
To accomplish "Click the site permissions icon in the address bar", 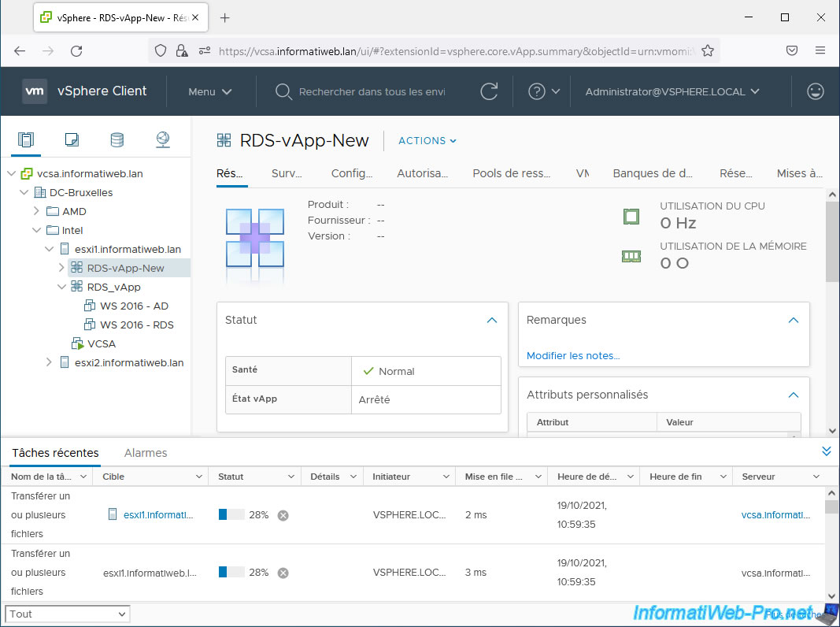I will tap(205, 51).
